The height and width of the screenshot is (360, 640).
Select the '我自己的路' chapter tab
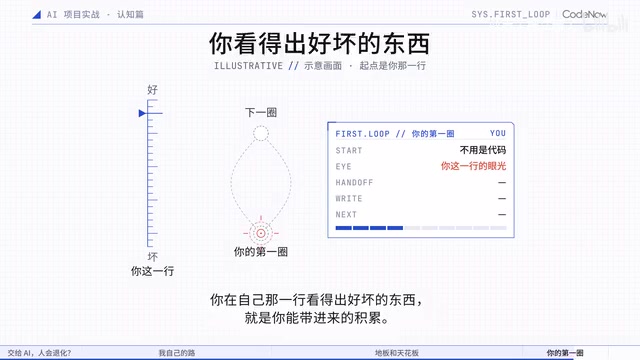(177, 353)
